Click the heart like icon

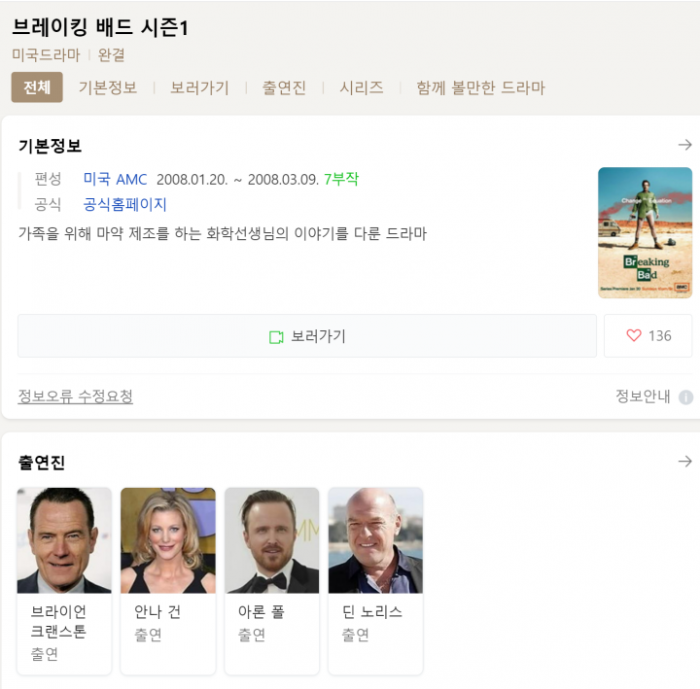(633, 336)
